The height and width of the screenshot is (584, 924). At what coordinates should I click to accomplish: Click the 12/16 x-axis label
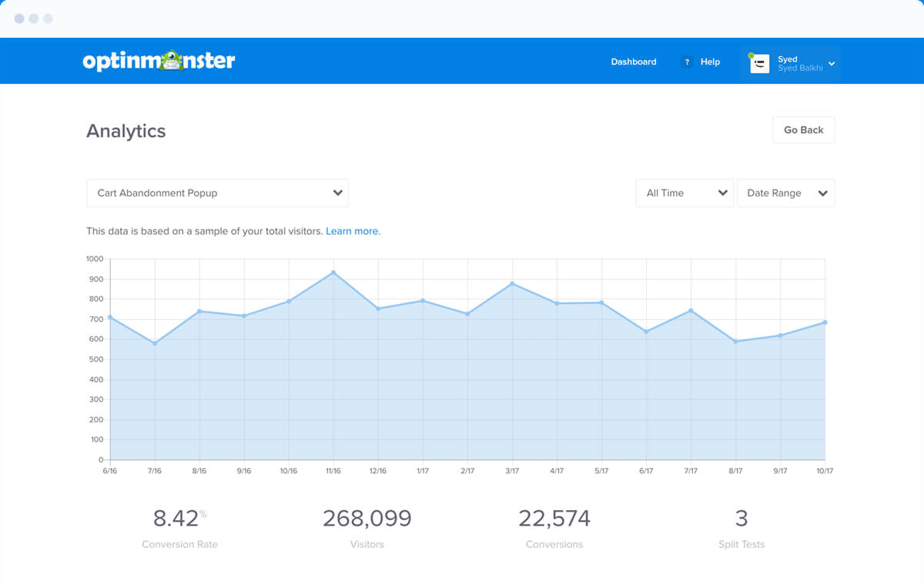pos(378,471)
